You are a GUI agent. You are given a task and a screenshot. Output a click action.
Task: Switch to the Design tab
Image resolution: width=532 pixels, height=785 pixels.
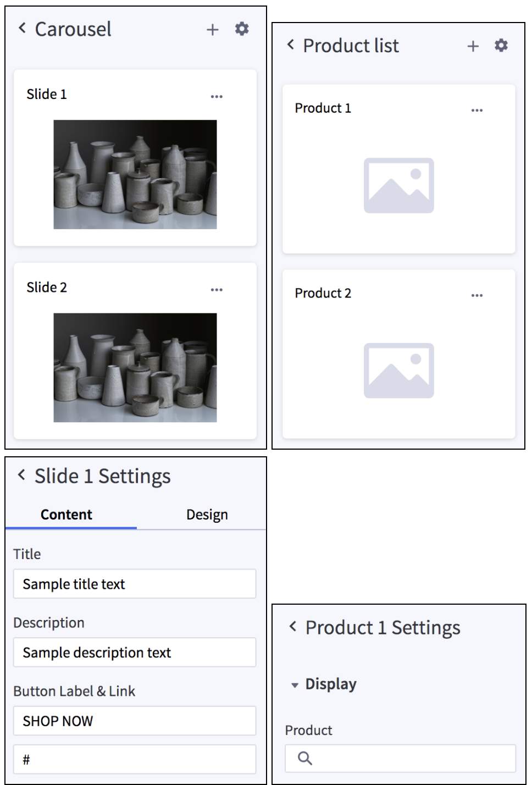(x=207, y=515)
